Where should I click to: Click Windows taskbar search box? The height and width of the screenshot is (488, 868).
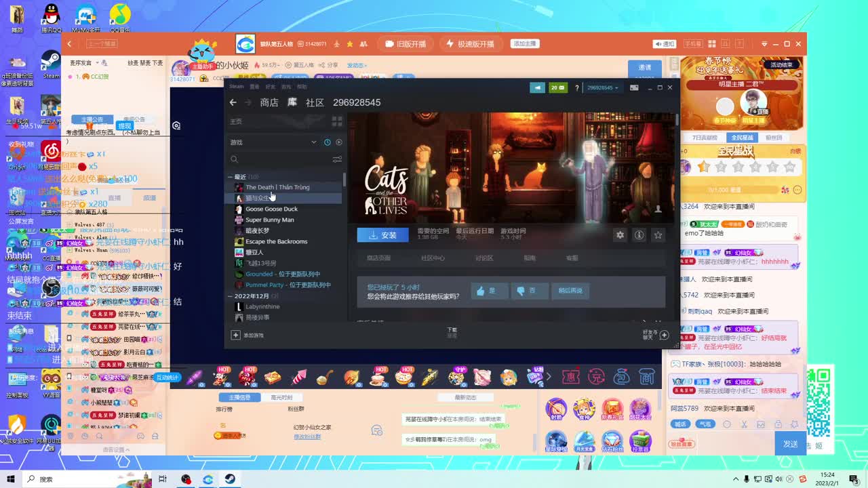pos(88,479)
